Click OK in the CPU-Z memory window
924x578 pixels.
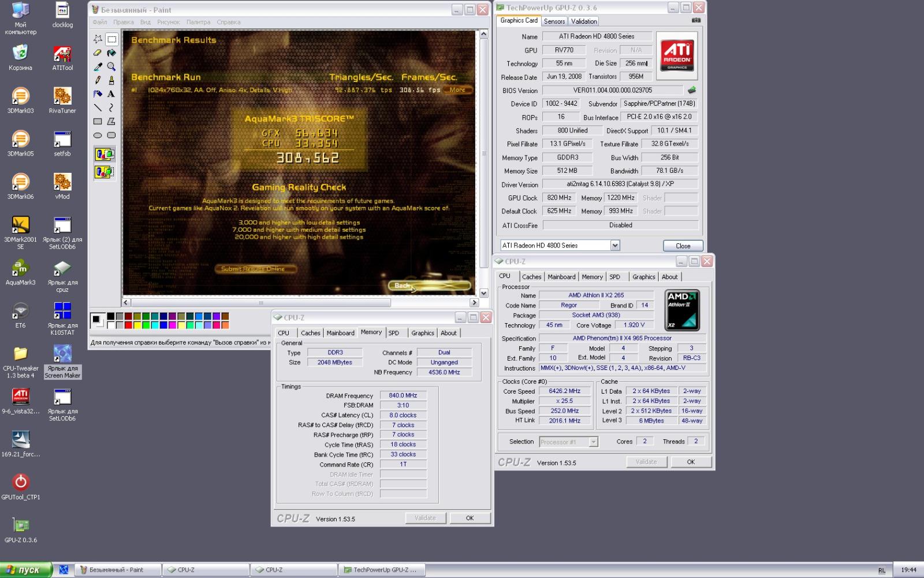click(x=470, y=518)
